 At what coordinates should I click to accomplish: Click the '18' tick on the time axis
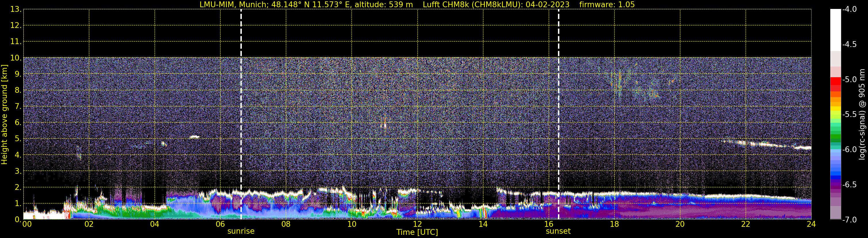pos(615,224)
